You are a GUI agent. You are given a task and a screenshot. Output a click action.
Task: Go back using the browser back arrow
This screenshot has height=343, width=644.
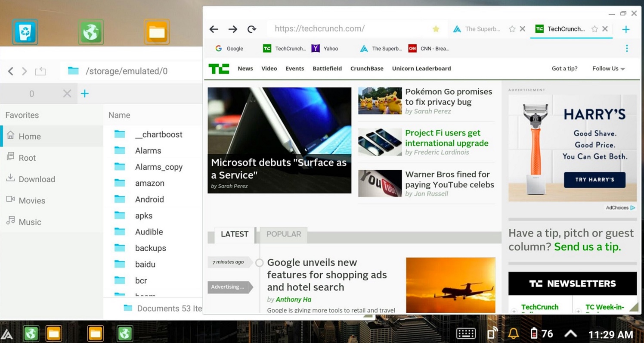(214, 29)
